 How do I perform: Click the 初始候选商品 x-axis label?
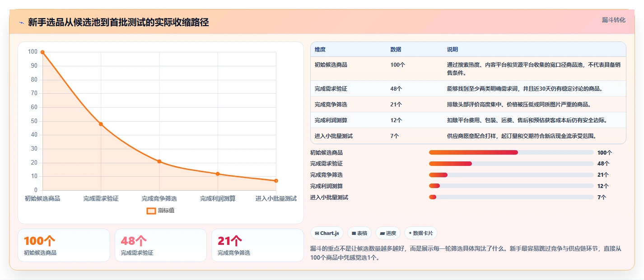(x=42, y=198)
